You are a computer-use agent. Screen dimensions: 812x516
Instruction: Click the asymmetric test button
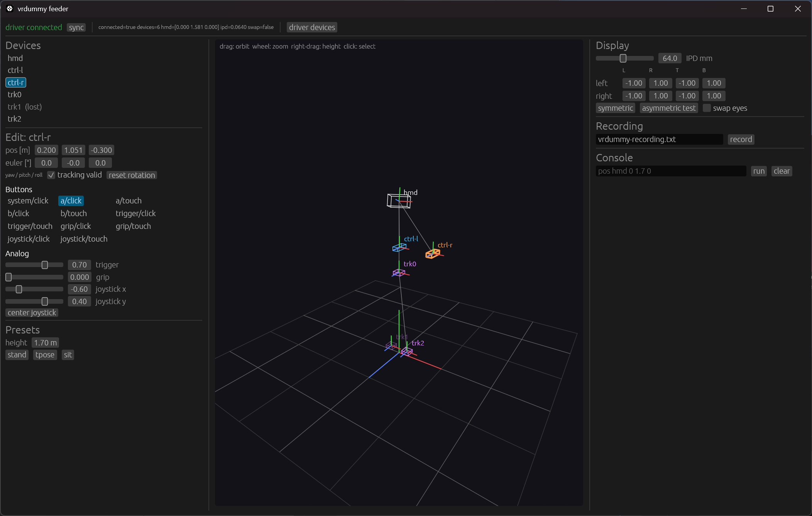pyautogui.click(x=669, y=108)
